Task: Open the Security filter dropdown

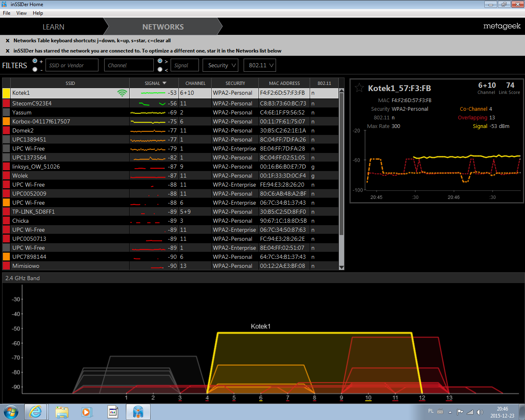Action: tap(222, 65)
